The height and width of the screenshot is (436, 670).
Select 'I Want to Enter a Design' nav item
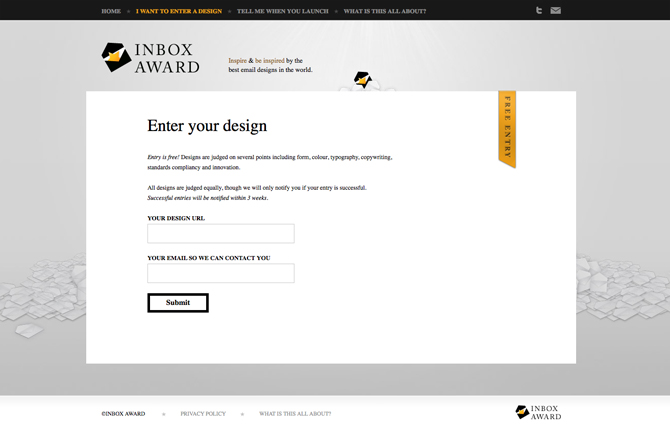(x=179, y=11)
